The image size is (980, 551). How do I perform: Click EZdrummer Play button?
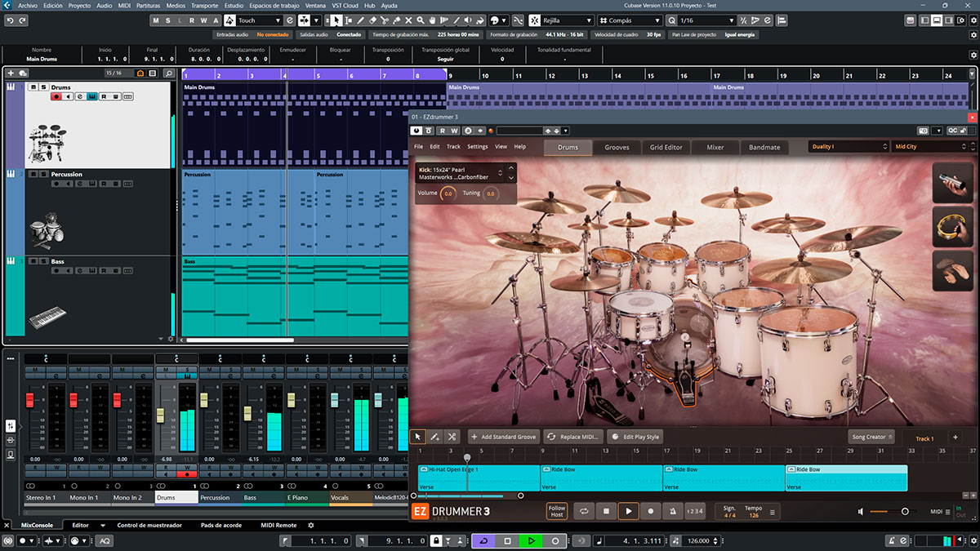tap(628, 512)
